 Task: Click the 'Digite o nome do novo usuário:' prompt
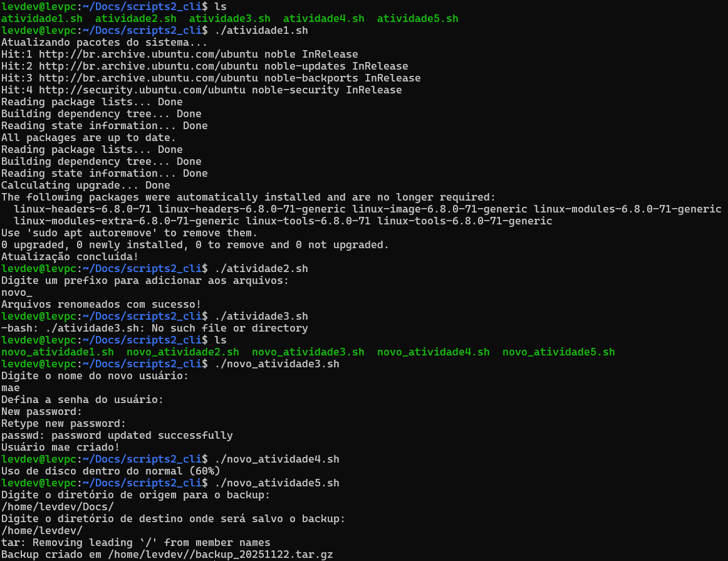coord(95,375)
